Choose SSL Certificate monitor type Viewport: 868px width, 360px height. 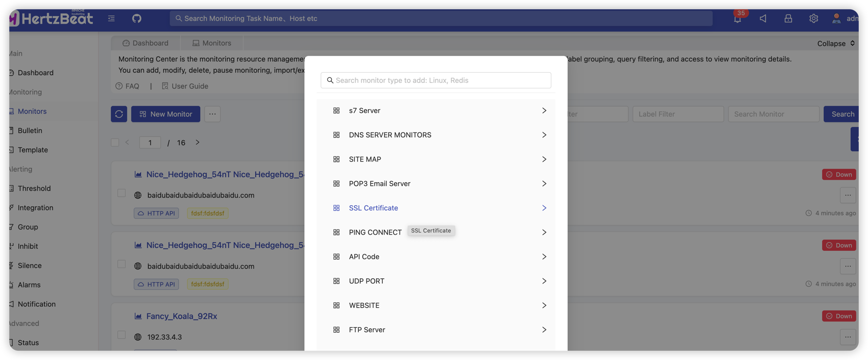[374, 208]
